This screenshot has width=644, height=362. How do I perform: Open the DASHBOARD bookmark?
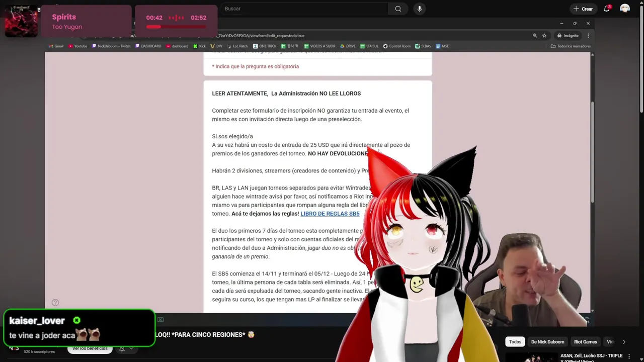pyautogui.click(x=148, y=46)
